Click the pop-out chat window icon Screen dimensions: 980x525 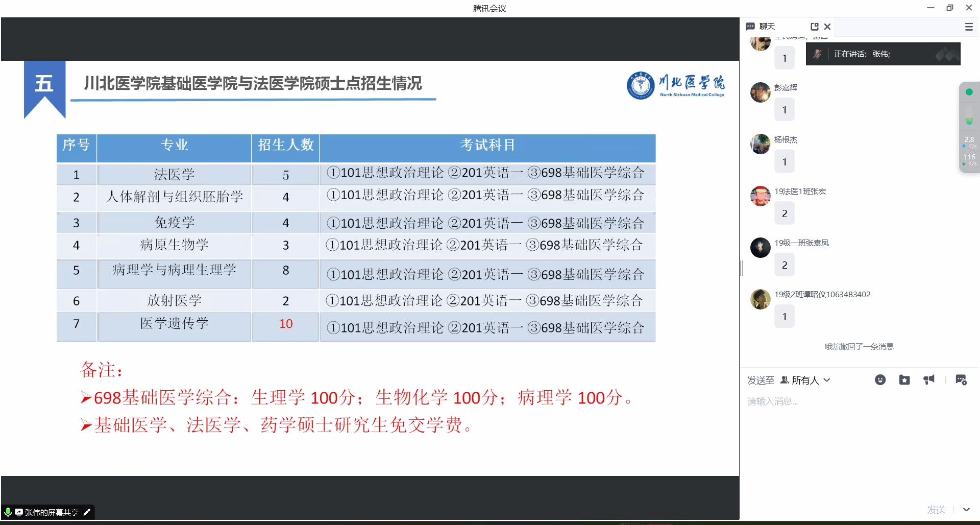pos(815,26)
